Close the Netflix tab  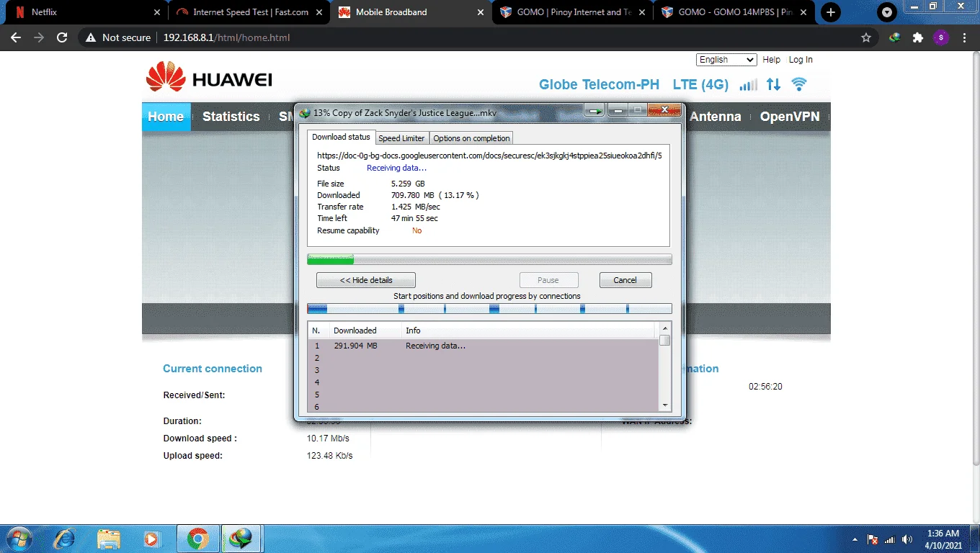pos(157,12)
